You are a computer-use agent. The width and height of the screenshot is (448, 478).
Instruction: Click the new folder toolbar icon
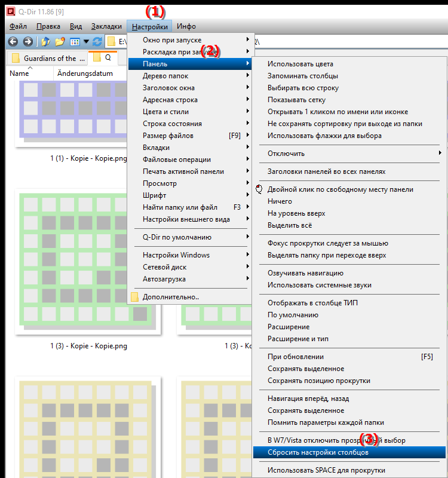60,42
